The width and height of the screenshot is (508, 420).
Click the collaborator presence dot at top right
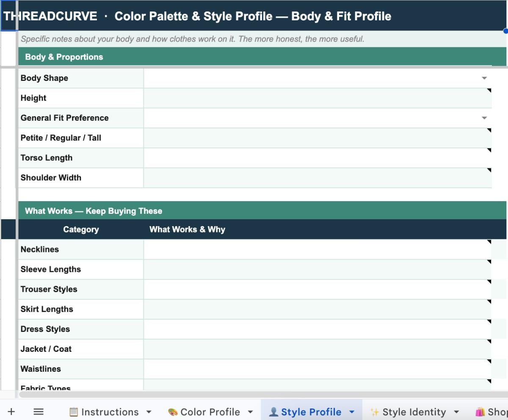pos(505,30)
